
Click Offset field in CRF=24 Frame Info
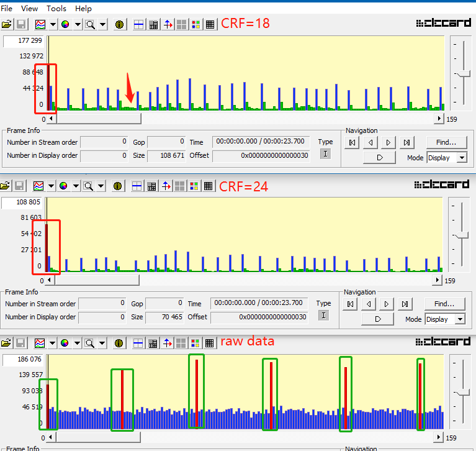pyautogui.click(x=259, y=317)
